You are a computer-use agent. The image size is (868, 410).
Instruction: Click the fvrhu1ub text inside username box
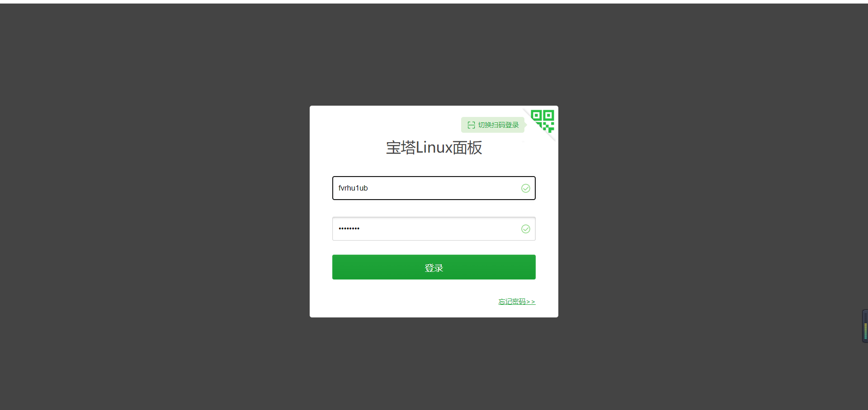[x=353, y=188]
